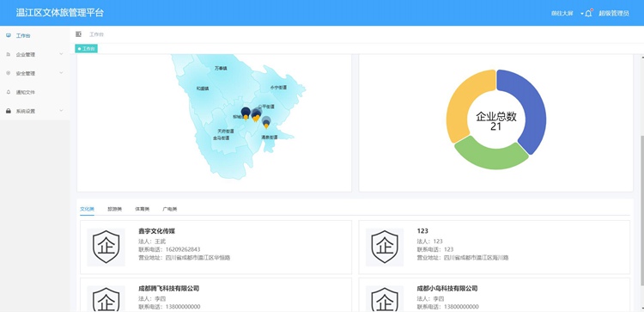Click the bell icon beside 通知文件
The image size is (644, 312).
point(9,92)
